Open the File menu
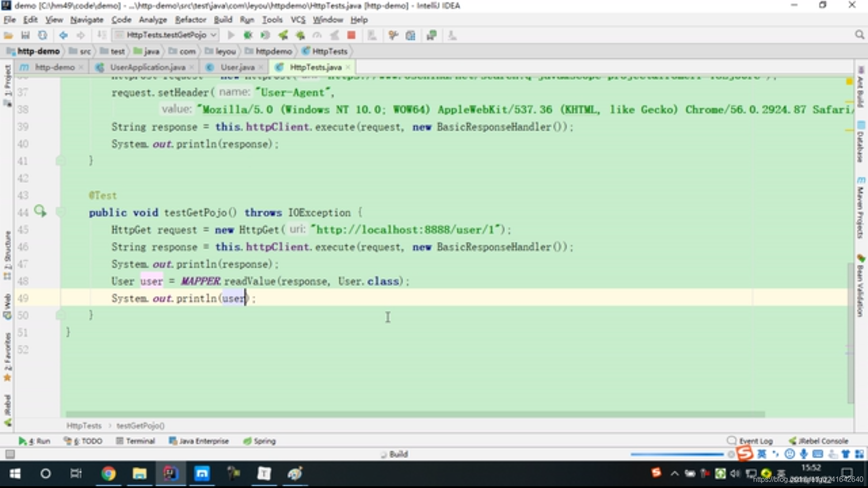 click(9, 20)
